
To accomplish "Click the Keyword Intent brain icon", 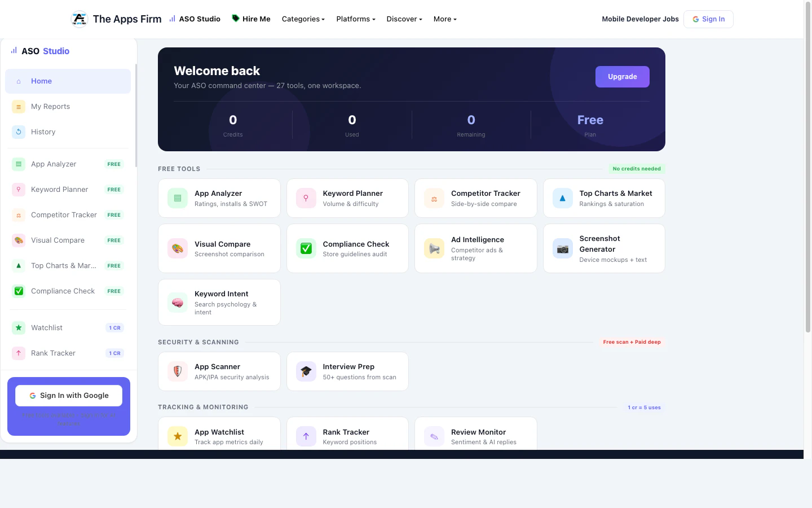I will coord(178,303).
